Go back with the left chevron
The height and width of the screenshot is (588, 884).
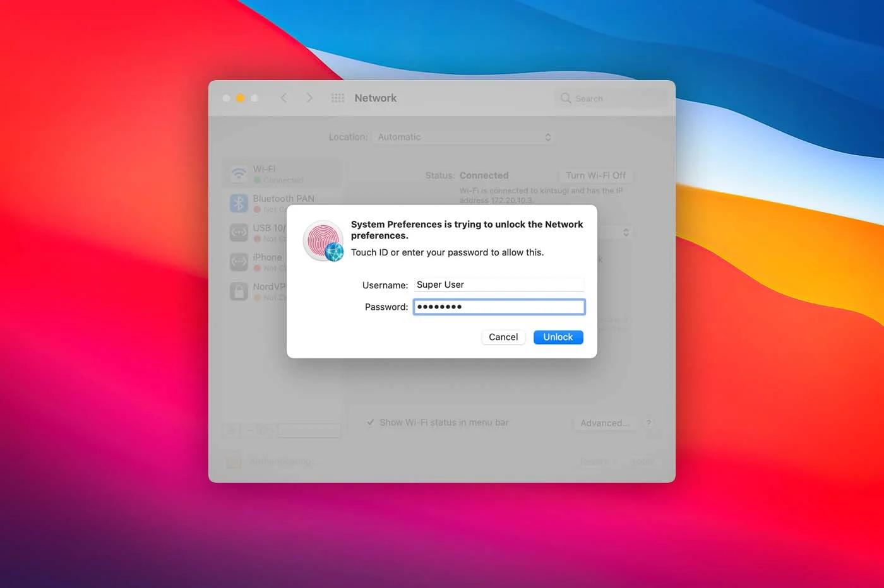point(284,98)
